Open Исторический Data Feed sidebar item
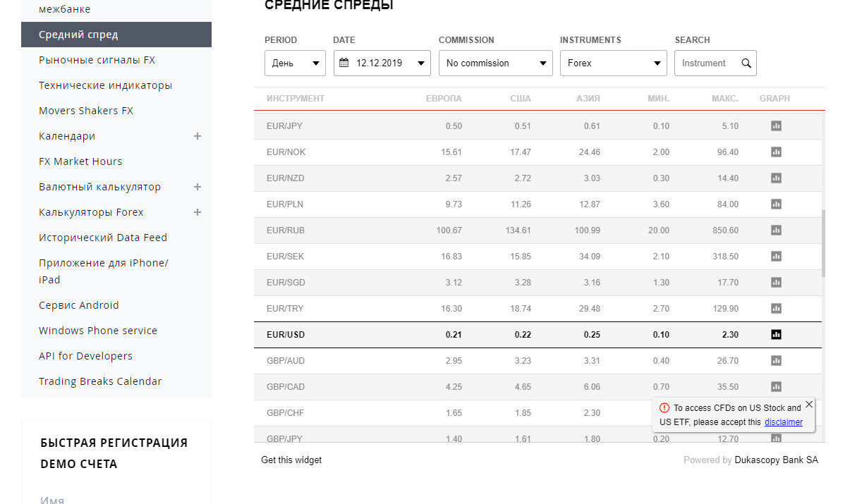 [x=103, y=238]
